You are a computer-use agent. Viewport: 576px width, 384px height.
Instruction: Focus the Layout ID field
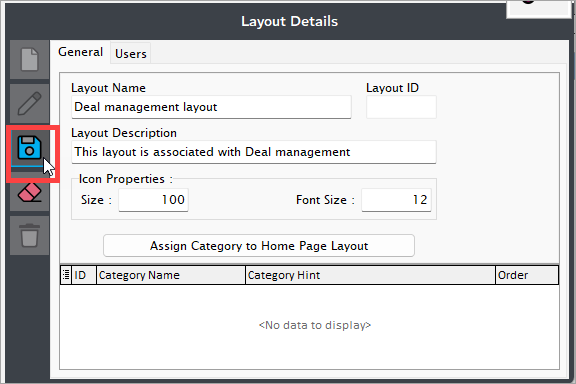[401, 107]
